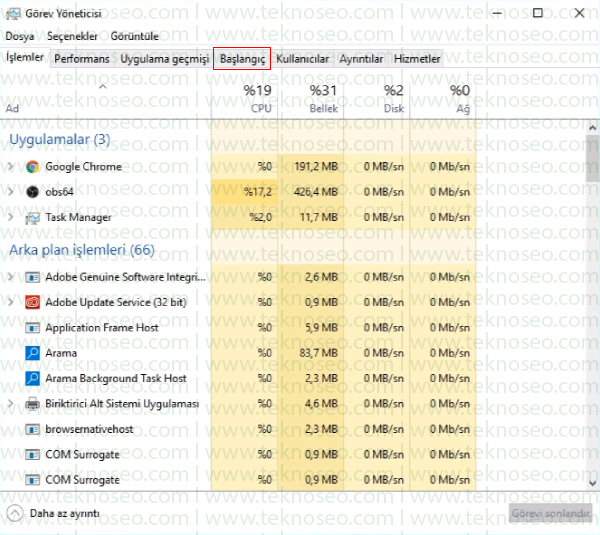Click Arama memory value 83,7 MB
Image resolution: width=600 pixels, height=535 pixels.
(x=319, y=353)
